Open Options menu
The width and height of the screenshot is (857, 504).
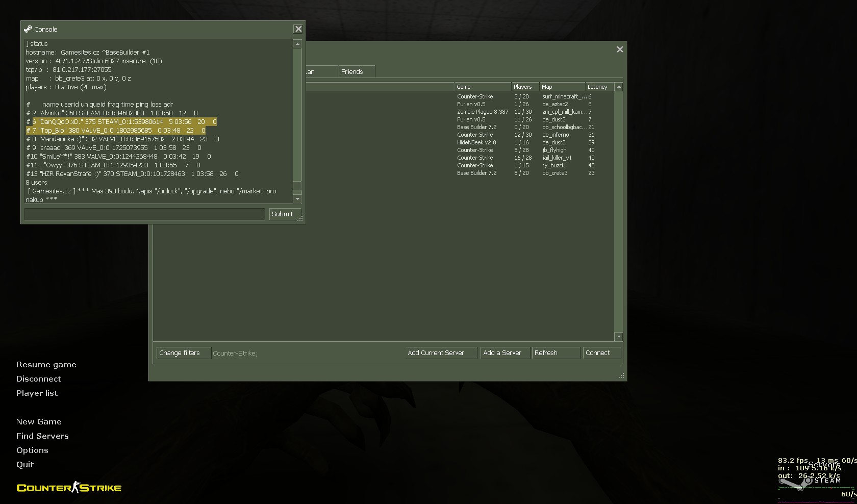32,450
